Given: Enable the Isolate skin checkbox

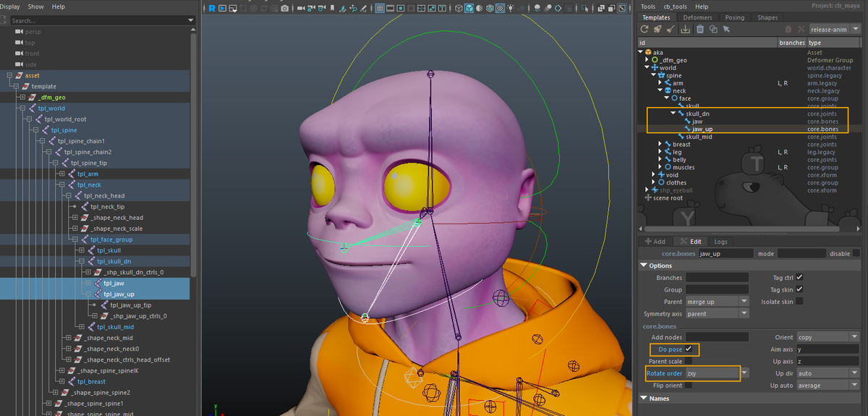Looking at the screenshot, I should click(x=799, y=301).
